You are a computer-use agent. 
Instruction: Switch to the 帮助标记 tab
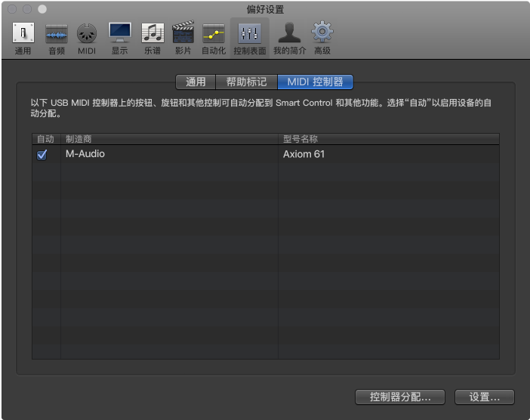[246, 82]
